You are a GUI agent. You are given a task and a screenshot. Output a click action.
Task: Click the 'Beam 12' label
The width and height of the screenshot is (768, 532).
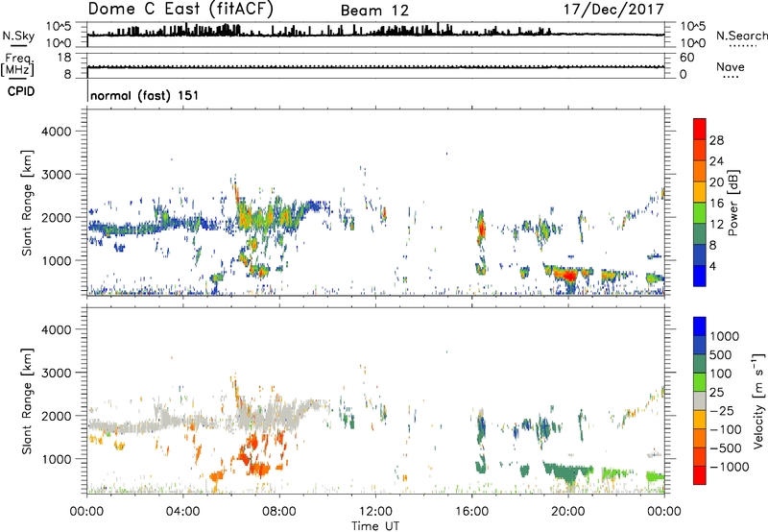pyautogui.click(x=374, y=11)
